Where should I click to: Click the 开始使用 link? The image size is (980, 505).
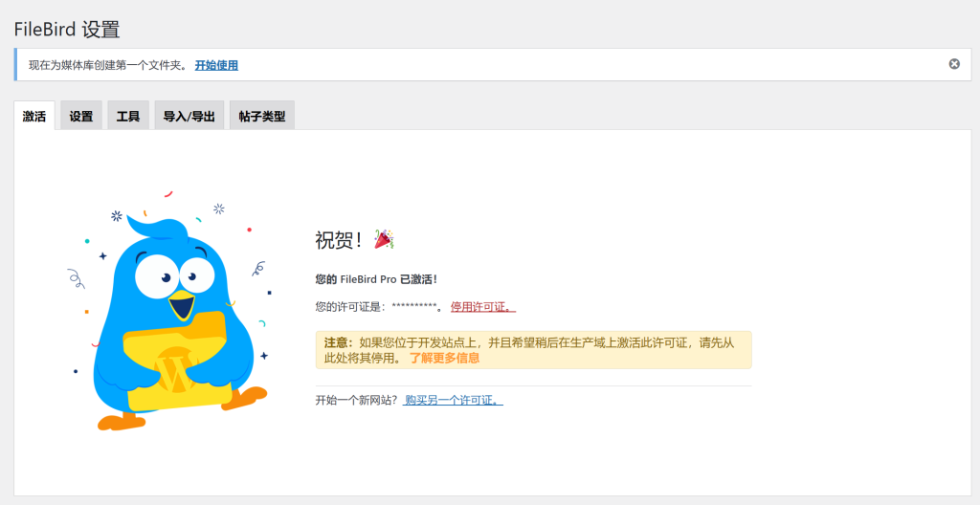point(216,65)
